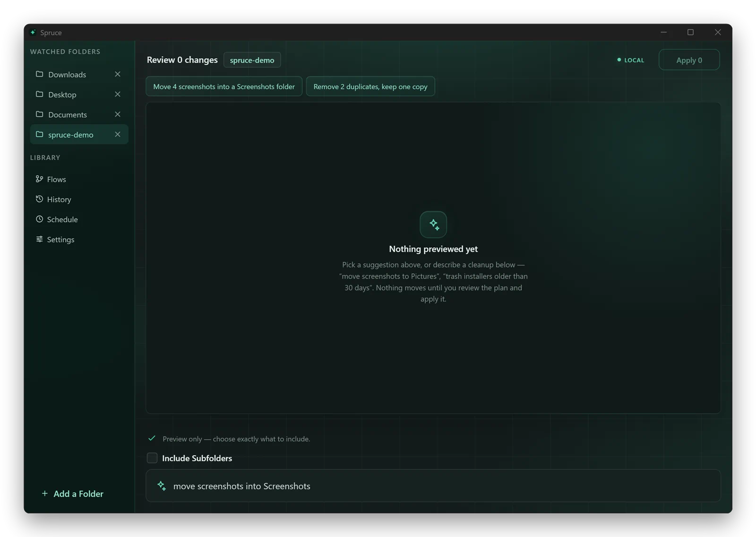
Task: Select the Documents watched folder
Action: coord(79,114)
